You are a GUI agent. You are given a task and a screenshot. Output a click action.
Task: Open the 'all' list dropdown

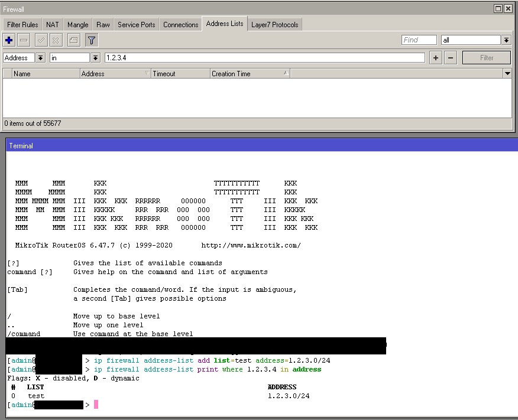coord(506,40)
